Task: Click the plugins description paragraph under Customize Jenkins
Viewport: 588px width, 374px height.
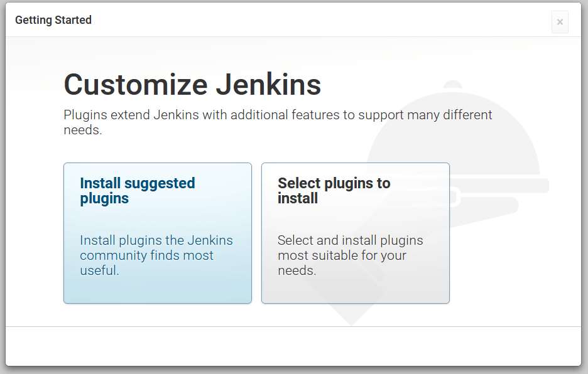Action: (278, 122)
